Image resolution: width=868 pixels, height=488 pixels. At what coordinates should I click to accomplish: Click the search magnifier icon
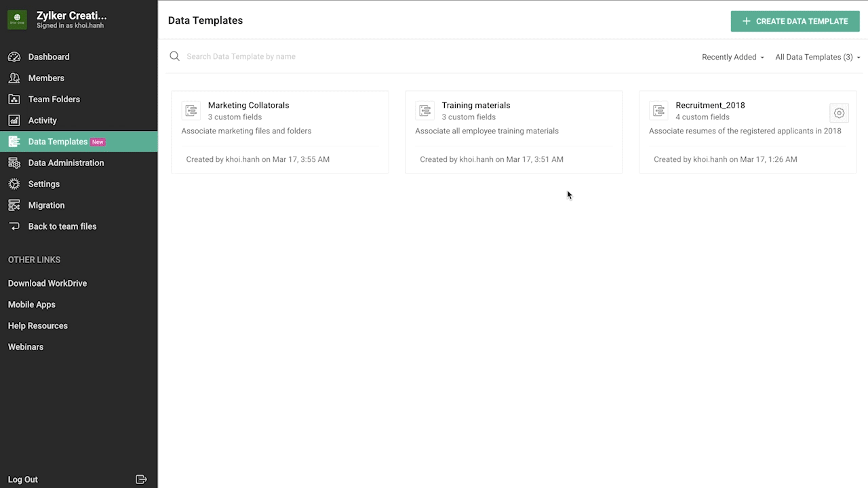(x=175, y=56)
